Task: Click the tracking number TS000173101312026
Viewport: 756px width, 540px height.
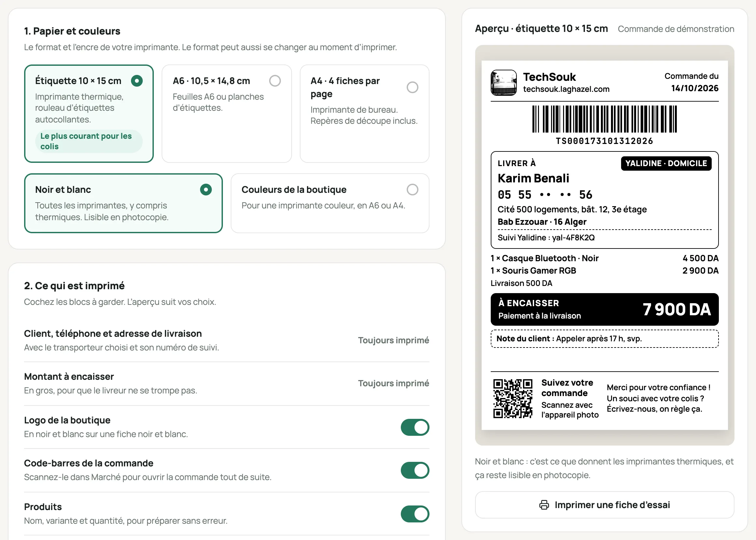Action: pos(604,141)
